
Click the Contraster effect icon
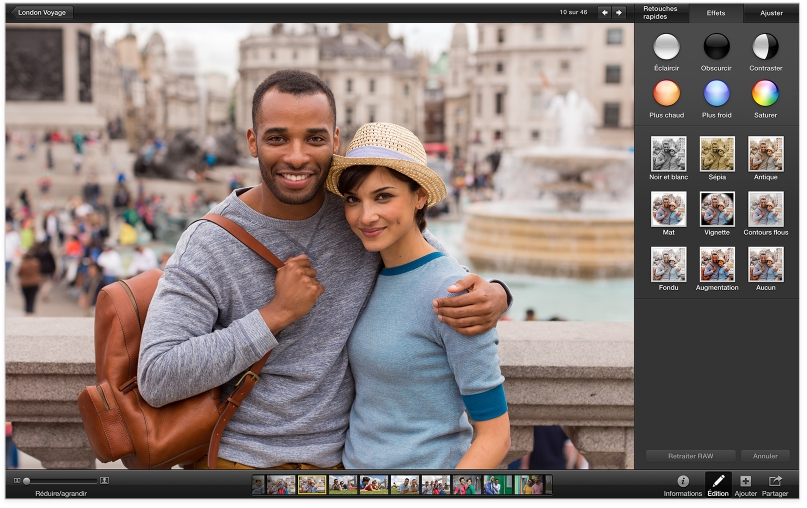tap(765, 46)
